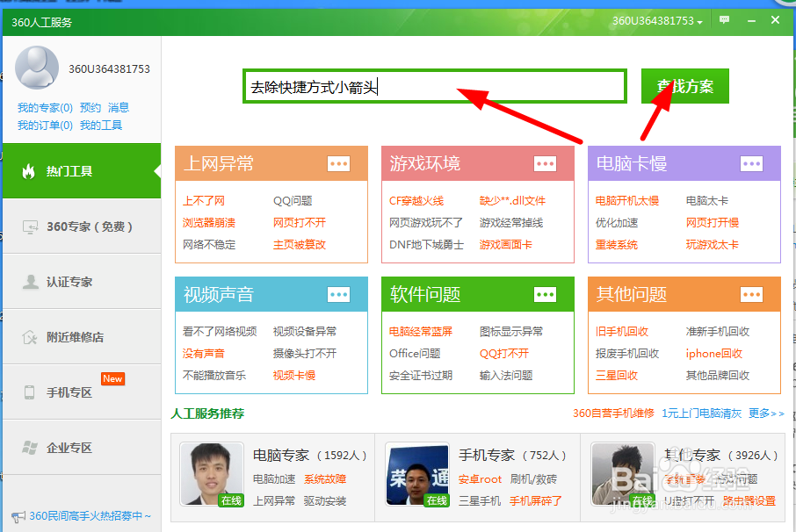Expand more options in 软件问题 card
Screen dimensions: 796x532
tap(546, 294)
